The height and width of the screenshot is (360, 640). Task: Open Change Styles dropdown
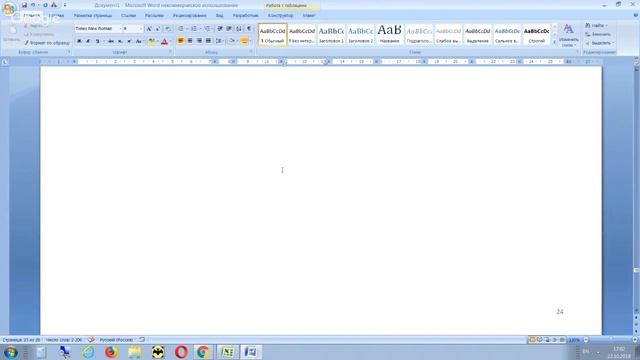pos(569,36)
